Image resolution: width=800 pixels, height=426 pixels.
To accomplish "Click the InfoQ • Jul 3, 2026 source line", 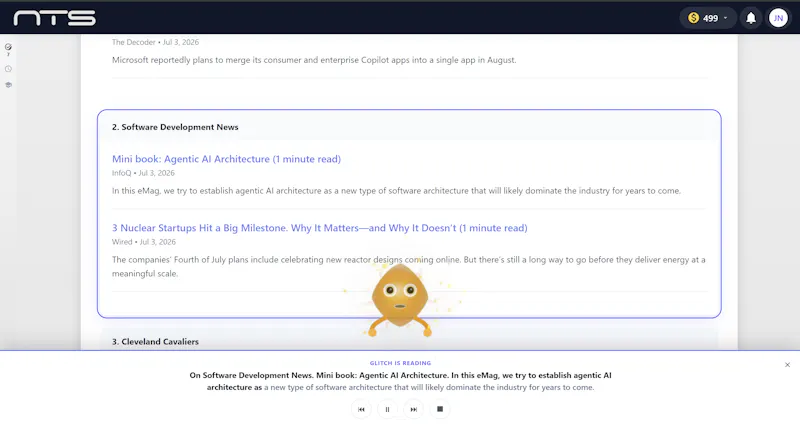I will click(x=143, y=173).
